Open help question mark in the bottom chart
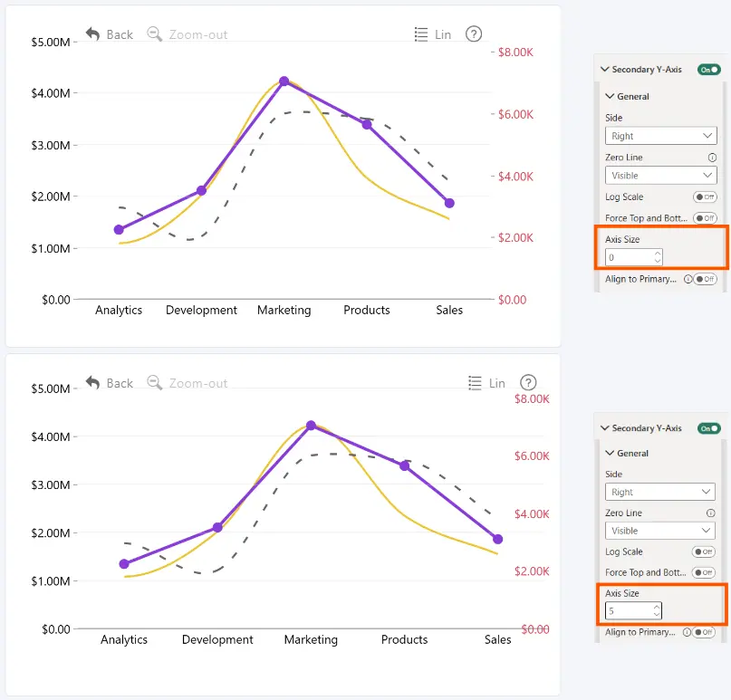The height and width of the screenshot is (700, 731). [528, 383]
